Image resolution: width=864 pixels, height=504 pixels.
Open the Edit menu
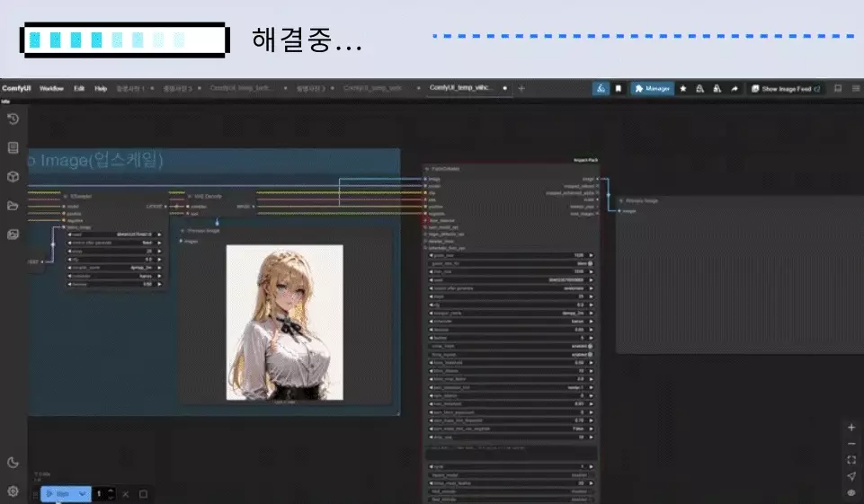(79, 88)
